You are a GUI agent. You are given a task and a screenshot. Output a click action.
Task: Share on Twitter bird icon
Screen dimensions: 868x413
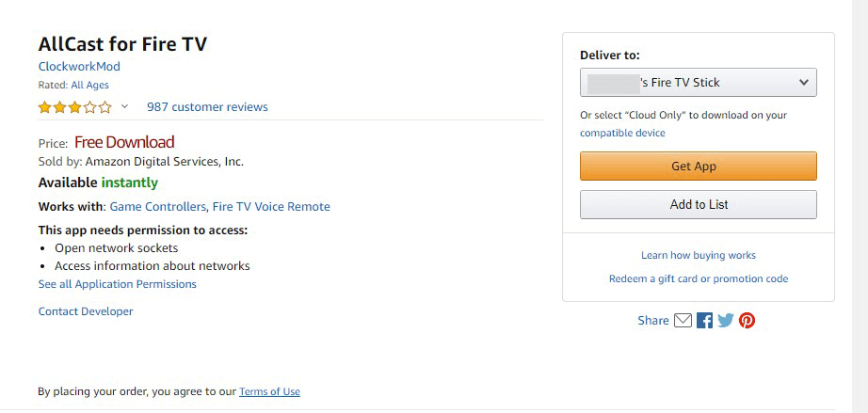726,320
